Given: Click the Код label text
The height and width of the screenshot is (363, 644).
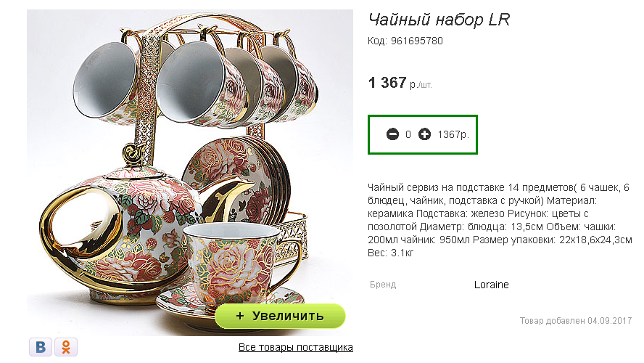Looking at the screenshot, I should 377,41.
